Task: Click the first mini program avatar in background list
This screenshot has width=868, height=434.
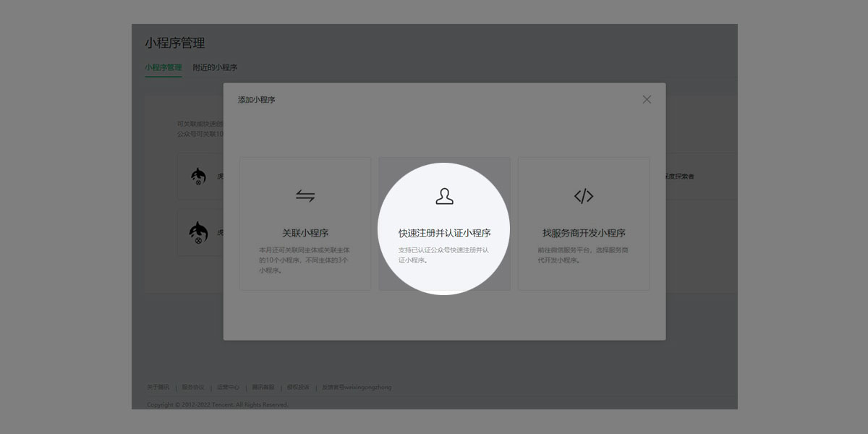Action: 198,176
